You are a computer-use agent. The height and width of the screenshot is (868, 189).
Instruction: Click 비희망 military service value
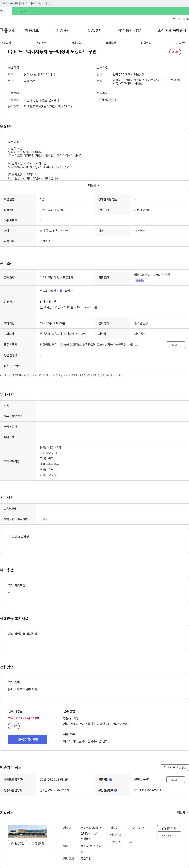click(44, 519)
